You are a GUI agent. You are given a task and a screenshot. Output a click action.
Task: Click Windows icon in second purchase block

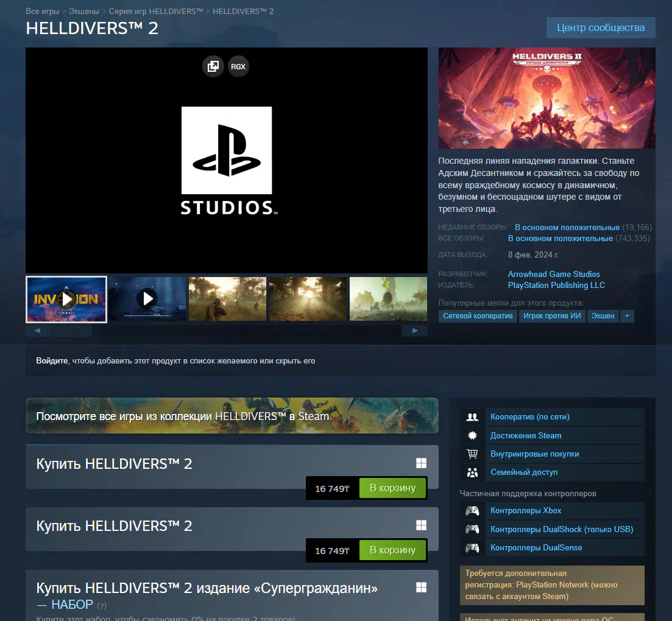click(x=421, y=525)
